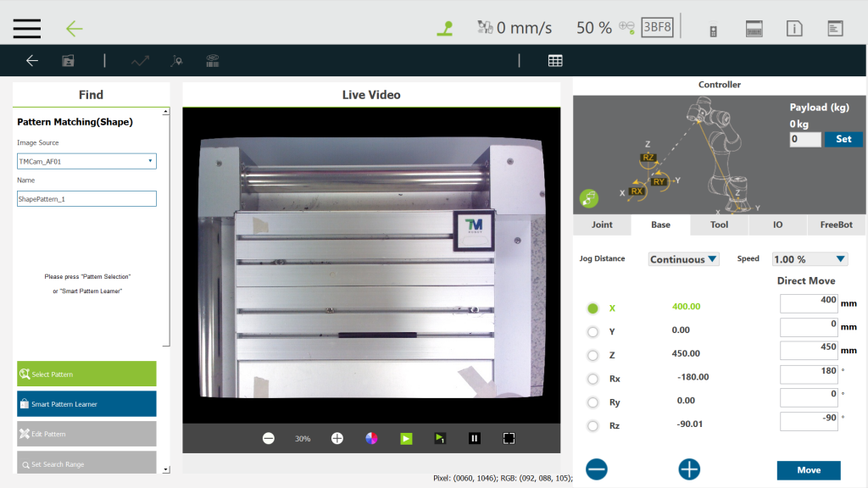Viewport: 868px width, 488px height.
Task: Select the Y axis radio button
Action: [593, 331]
